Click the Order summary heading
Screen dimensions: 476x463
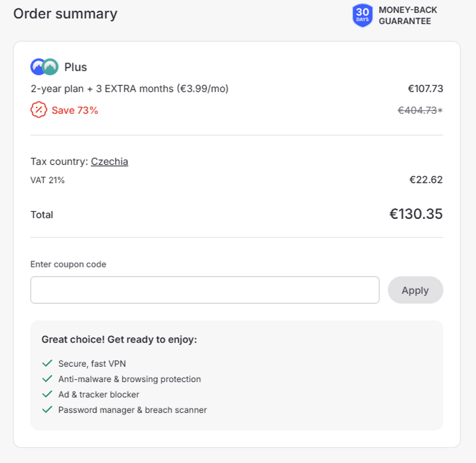pyautogui.click(x=65, y=14)
